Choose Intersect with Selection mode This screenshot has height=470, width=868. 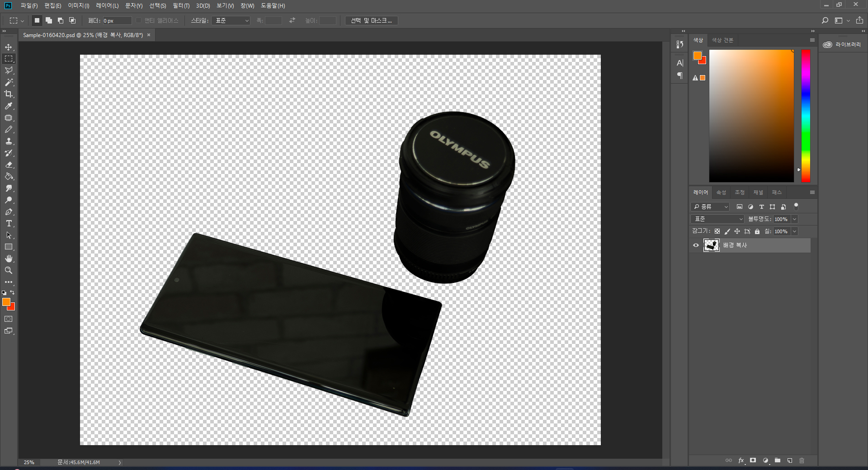click(72, 20)
